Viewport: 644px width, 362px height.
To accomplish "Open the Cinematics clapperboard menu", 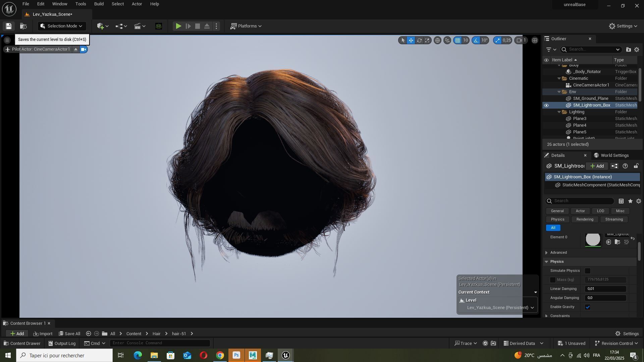I will click(140, 26).
